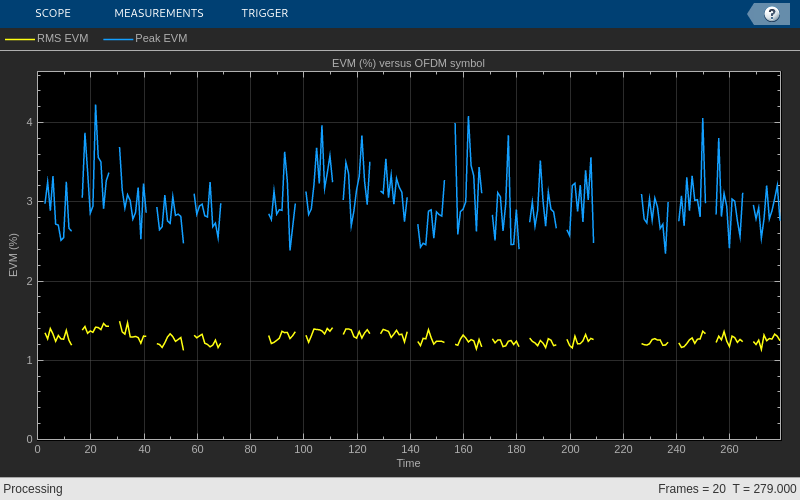Open the help question mark icon
Image resolution: width=800 pixels, height=500 pixels.
[x=771, y=14]
